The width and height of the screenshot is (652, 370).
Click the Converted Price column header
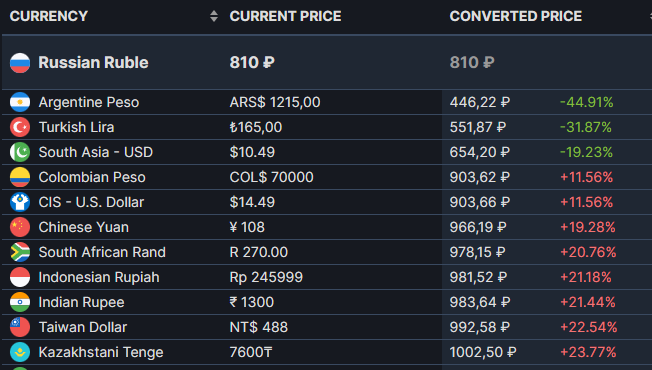click(x=516, y=16)
